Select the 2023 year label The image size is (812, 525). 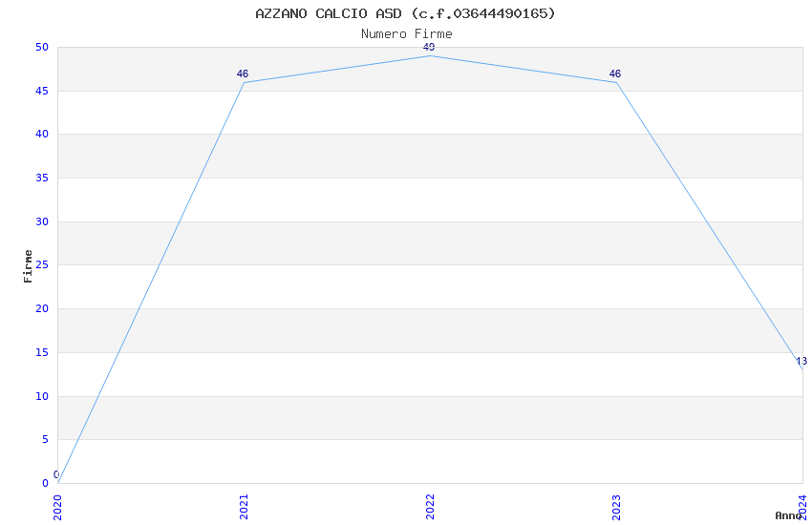pyautogui.click(x=616, y=507)
